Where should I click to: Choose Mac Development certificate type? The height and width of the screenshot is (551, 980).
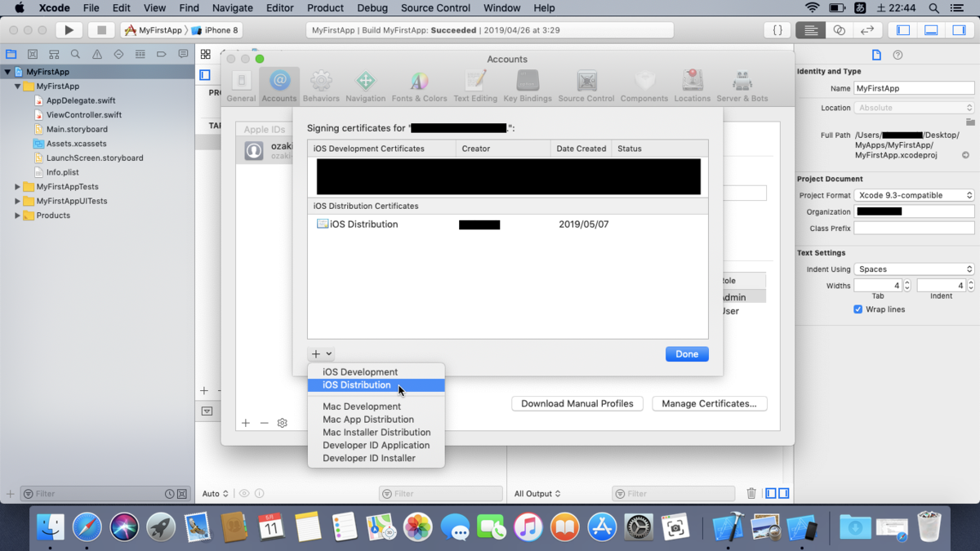point(376,407)
